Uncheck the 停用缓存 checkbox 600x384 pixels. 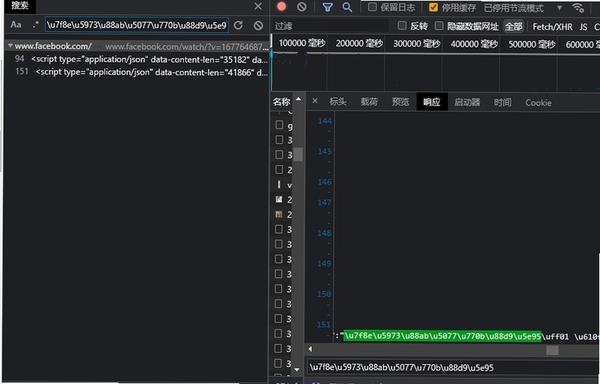point(433,7)
